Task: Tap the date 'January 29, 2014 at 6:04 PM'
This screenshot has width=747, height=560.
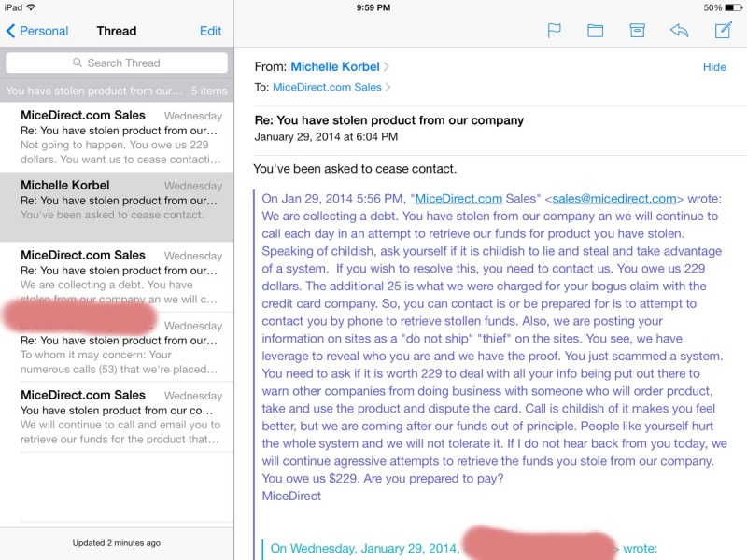Action: tap(326, 137)
